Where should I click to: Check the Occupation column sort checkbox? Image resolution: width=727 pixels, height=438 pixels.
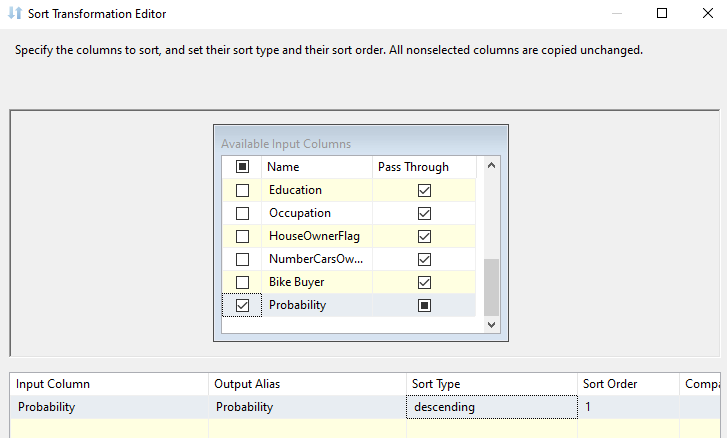242,213
